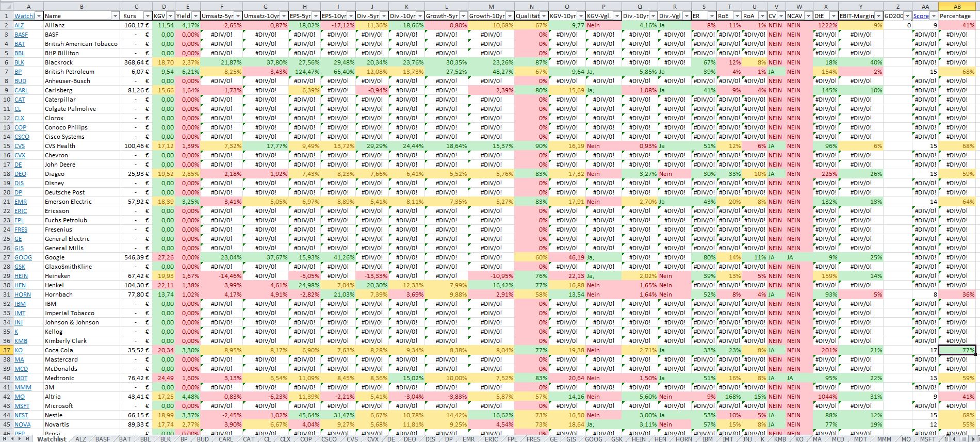Open the Umsatz-10yr filter dropdown
This screenshot has width=980, height=442.
coord(284,16)
